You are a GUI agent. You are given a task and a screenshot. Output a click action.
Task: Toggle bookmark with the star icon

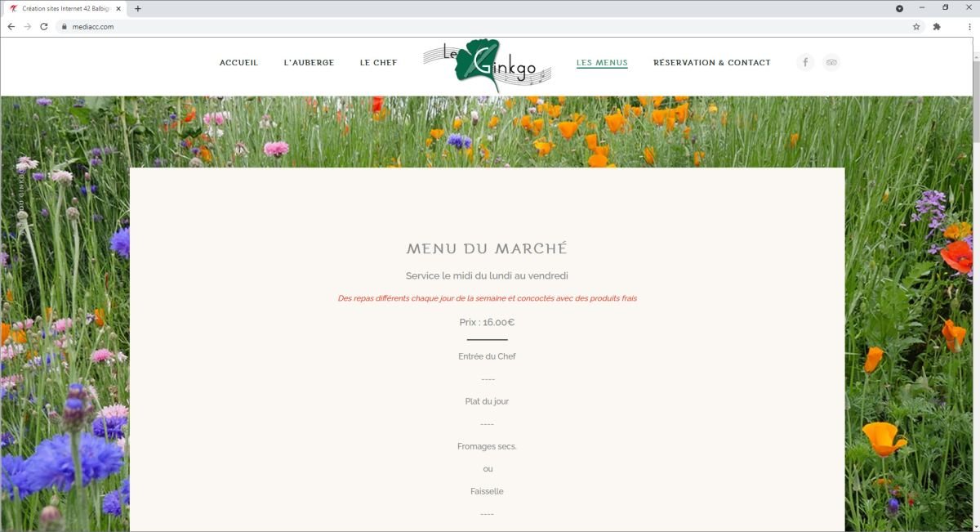pos(915,26)
